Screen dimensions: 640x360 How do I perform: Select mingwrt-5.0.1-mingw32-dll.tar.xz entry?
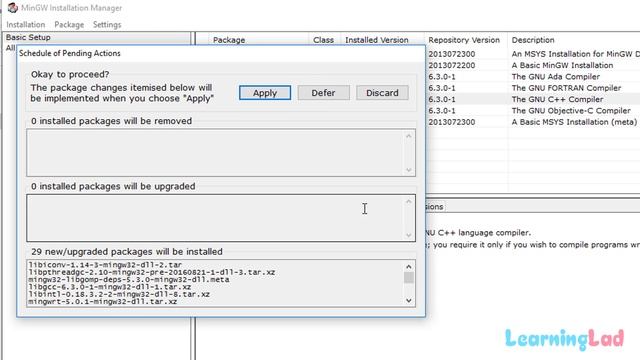tap(102, 302)
